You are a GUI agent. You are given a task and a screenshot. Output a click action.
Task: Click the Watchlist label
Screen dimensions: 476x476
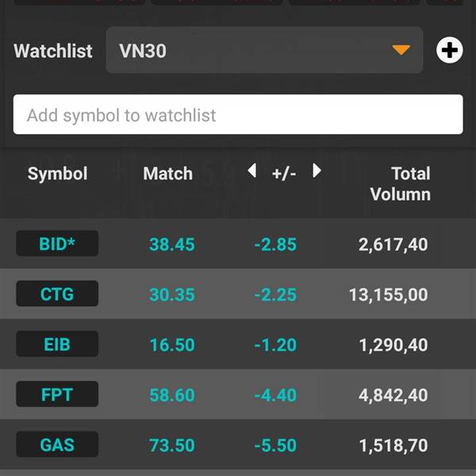53,51
